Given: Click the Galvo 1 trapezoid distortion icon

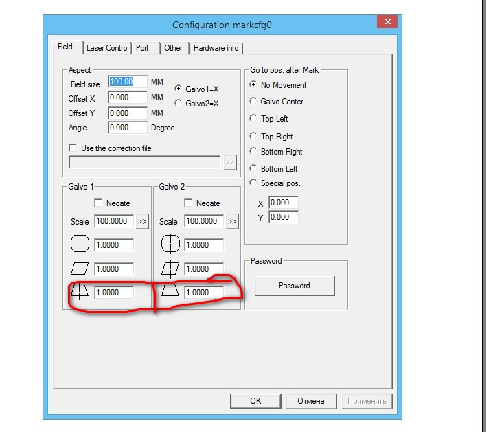Looking at the screenshot, I should [x=80, y=293].
